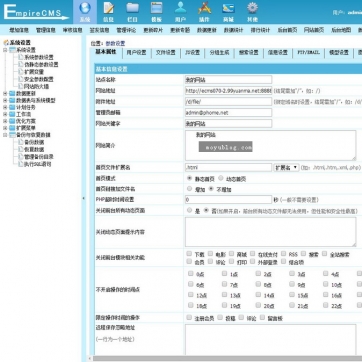Choose 是 for closing frontend dynamic pages
362x362 pixels.
tap(190, 210)
